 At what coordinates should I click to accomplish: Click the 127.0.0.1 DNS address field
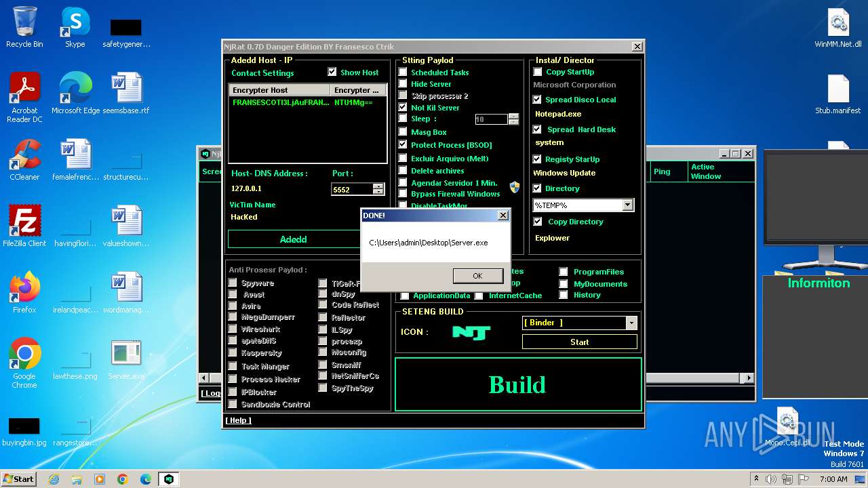click(246, 188)
